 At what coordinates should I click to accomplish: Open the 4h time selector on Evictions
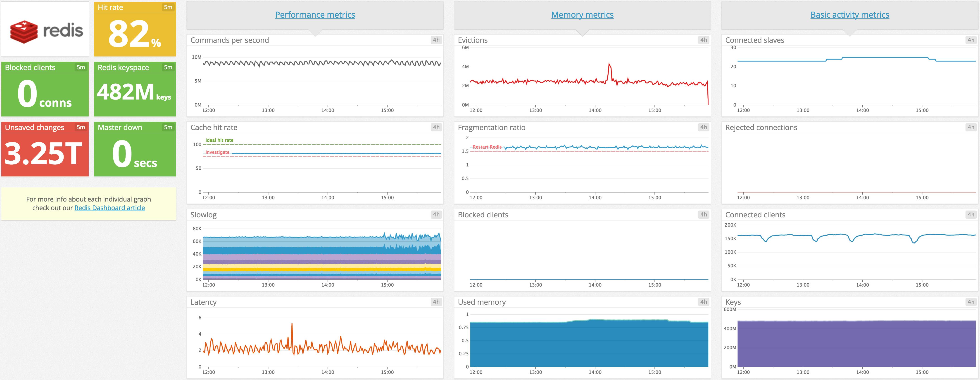(703, 40)
